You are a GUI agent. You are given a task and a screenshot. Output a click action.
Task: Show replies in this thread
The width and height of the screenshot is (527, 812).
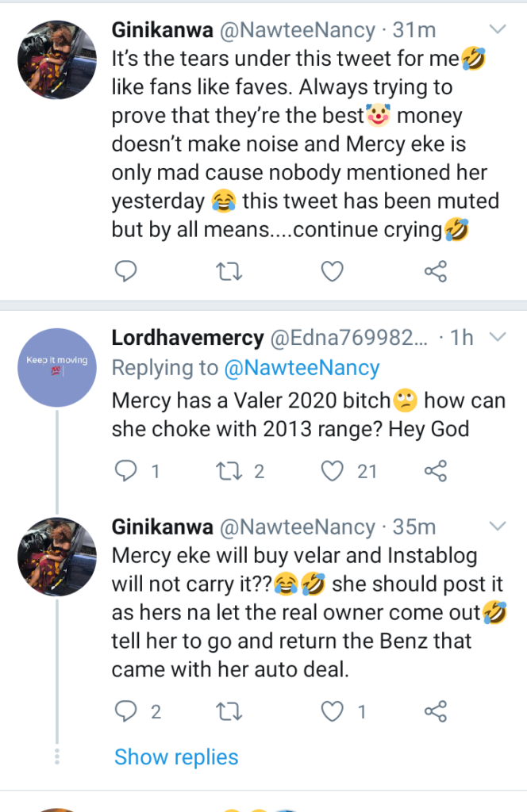pos(176,757)
